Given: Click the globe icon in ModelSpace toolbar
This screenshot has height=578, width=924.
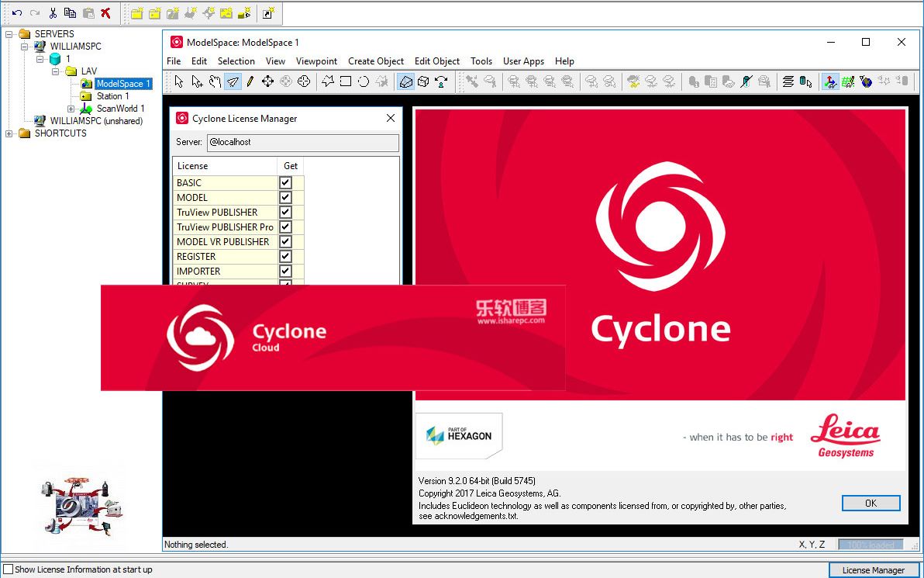Looking at the screenshot, I should tap(866, 81).
